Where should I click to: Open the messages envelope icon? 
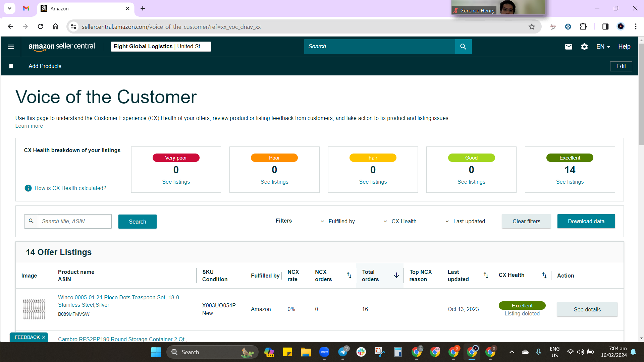click(x=569, y=47)
